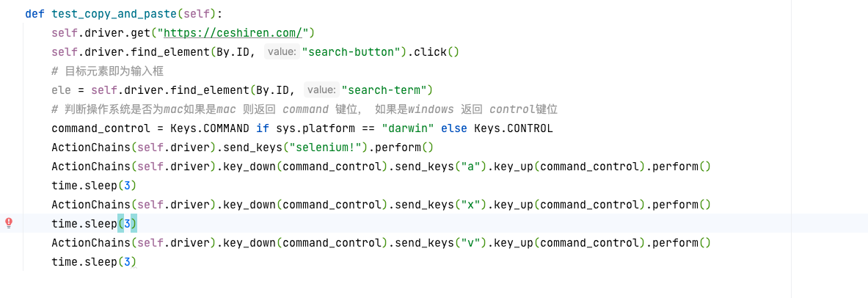Viewport: 868px width, 298px height.
Task: Click the "search-button" string literal
Action: [351, 52]
